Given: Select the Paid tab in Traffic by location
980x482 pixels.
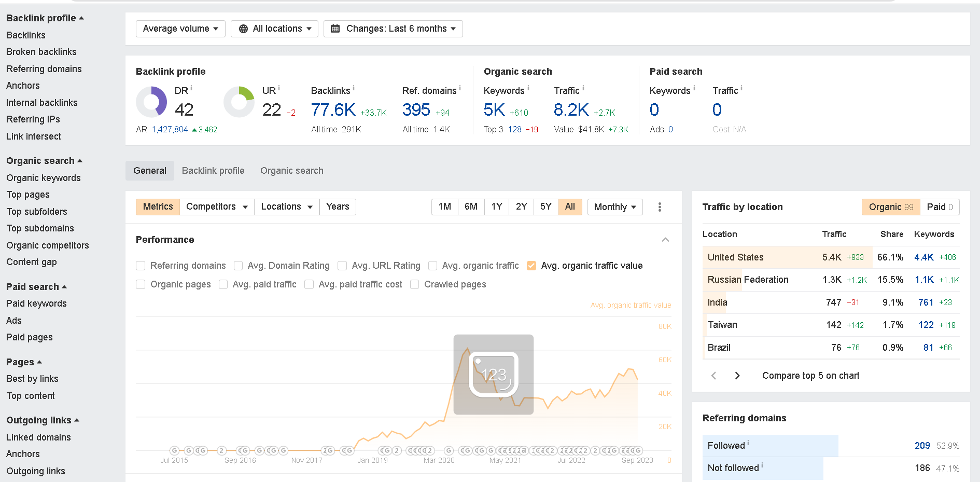Looking at the screenshot, I should (940, 207).
